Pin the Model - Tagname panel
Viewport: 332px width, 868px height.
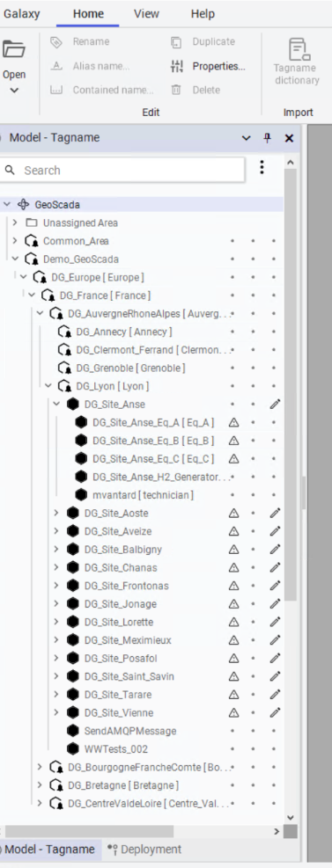point(267,138)
